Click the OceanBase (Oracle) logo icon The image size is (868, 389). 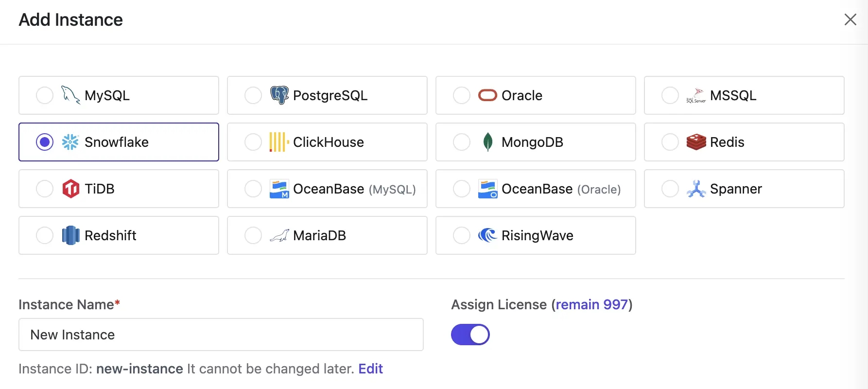tap(487, 189)
